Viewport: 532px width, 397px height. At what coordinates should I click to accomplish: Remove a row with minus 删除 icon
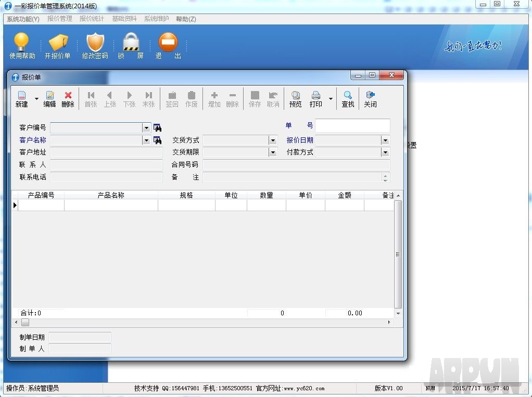pyautogui.click(x=232, y=99)
